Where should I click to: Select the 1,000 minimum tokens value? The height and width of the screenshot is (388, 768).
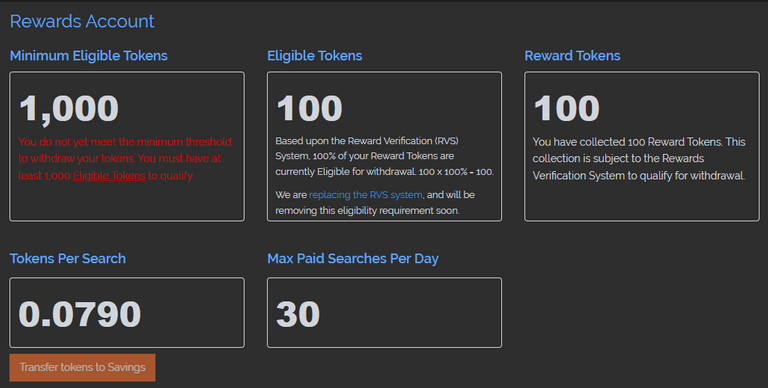69,108
